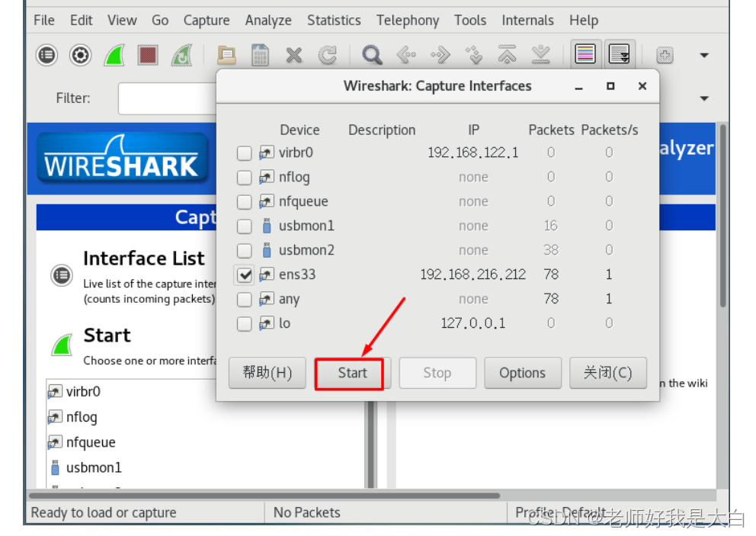Click the horizontal scrollbar at bottom
The image size is (756, 536).
(x=264, y=496)
